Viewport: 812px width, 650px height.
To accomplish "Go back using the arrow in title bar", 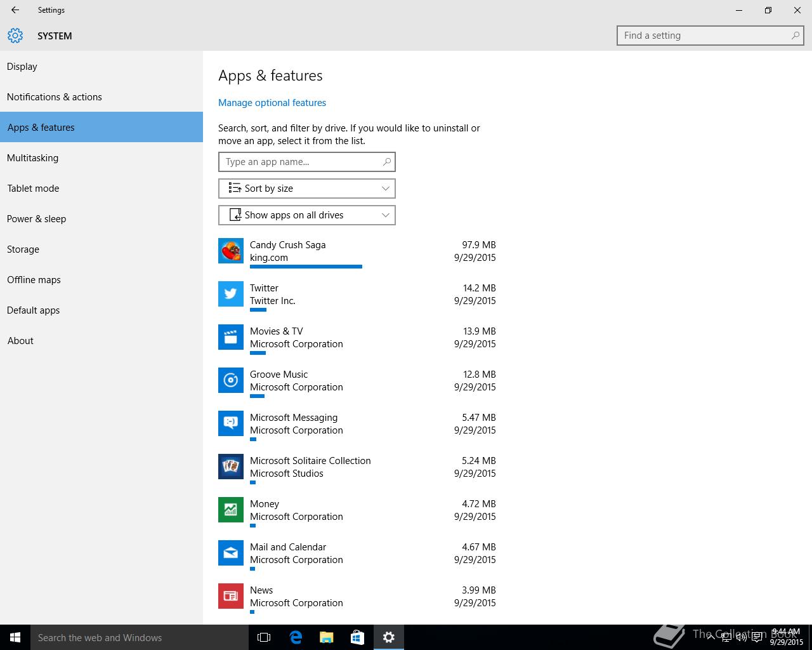I will [x=15, y=10].
